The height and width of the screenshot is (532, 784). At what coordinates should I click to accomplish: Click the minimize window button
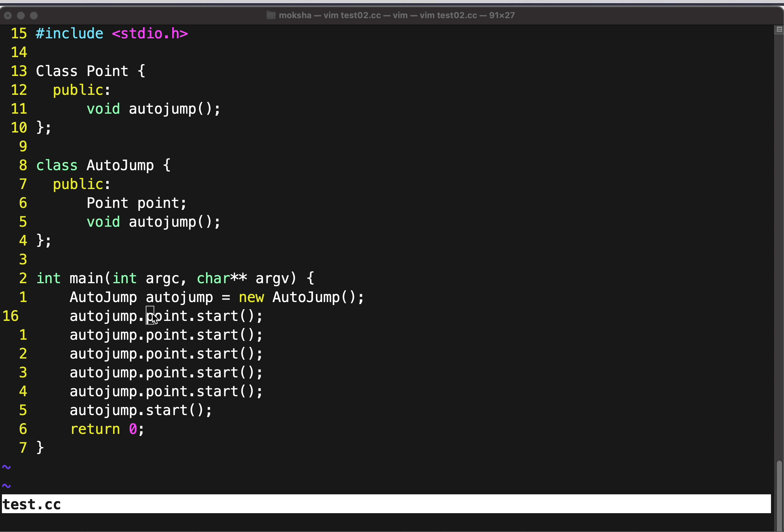21,16
